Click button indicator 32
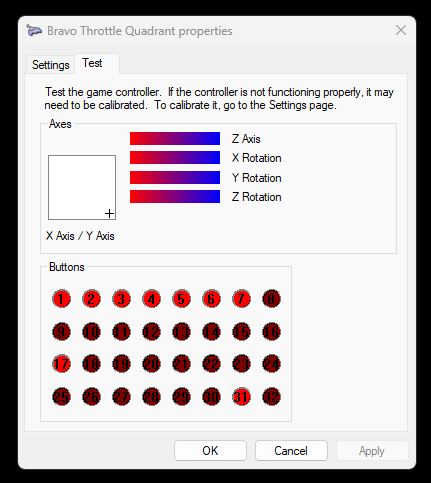The image size is (431, 483). [271, 397]
